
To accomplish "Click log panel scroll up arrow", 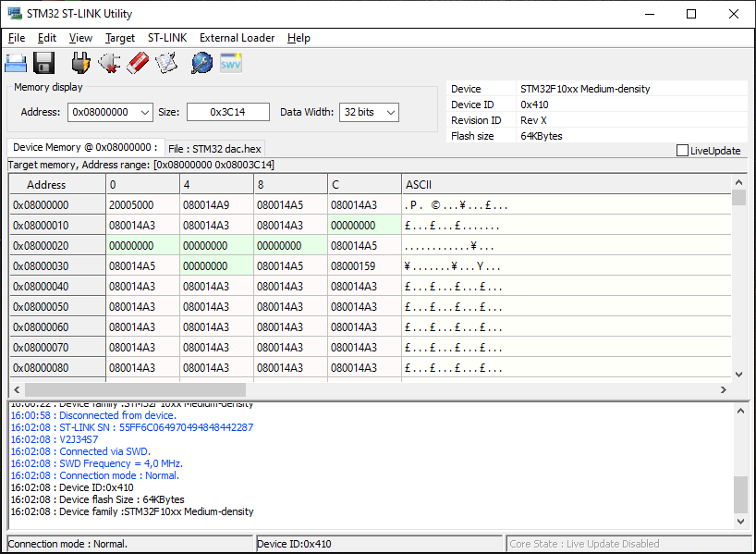I will (x=740, y=411).
